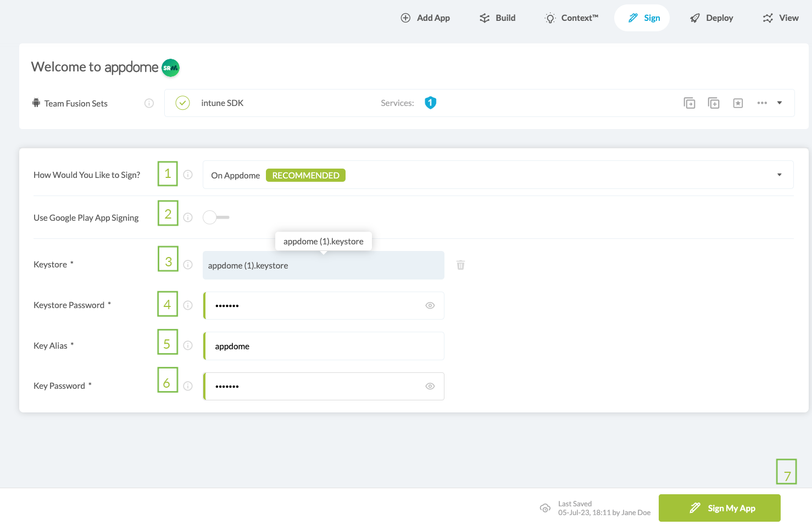Click the duplicate-with-plus icon in the fusion set row
This screenshot has width=812, height=525.
714,103
